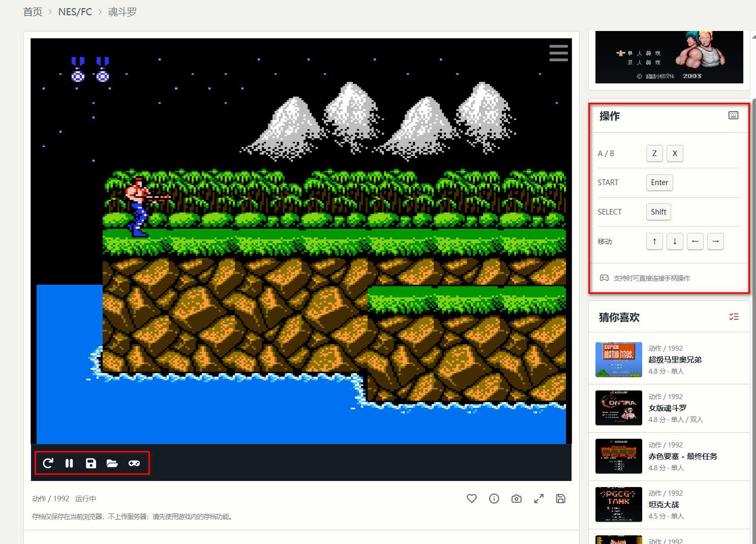Click the save icon below the game screen
The height and width of the screenshot is (544, 756).
point(561,499)
